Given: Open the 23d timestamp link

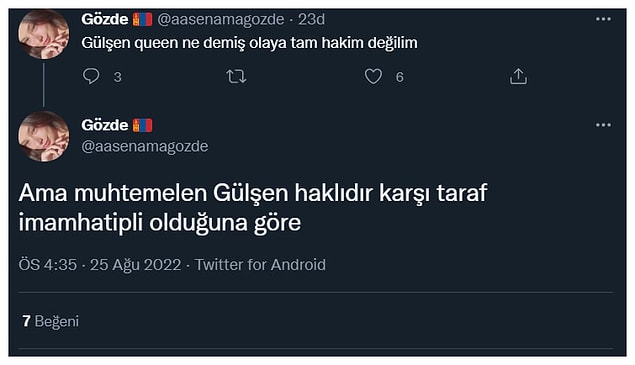Looking at the screenshot, I should pyautogui.click(x=311, y=19).
